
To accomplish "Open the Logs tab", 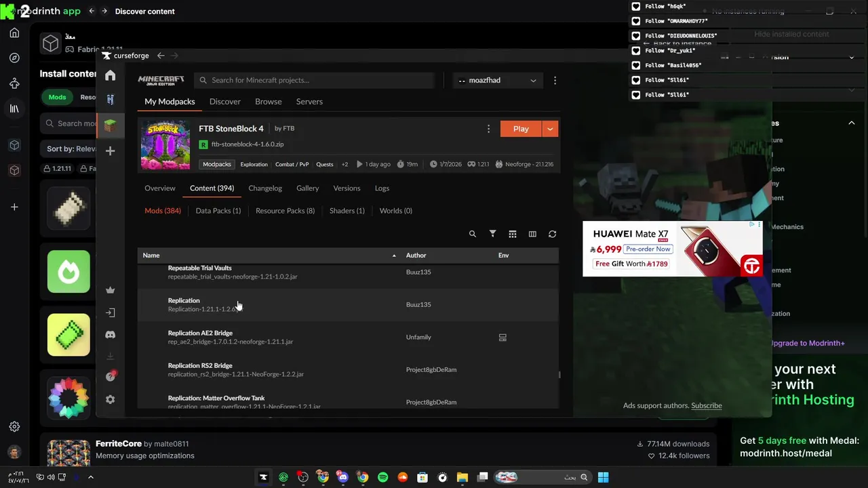I will 382,188.
